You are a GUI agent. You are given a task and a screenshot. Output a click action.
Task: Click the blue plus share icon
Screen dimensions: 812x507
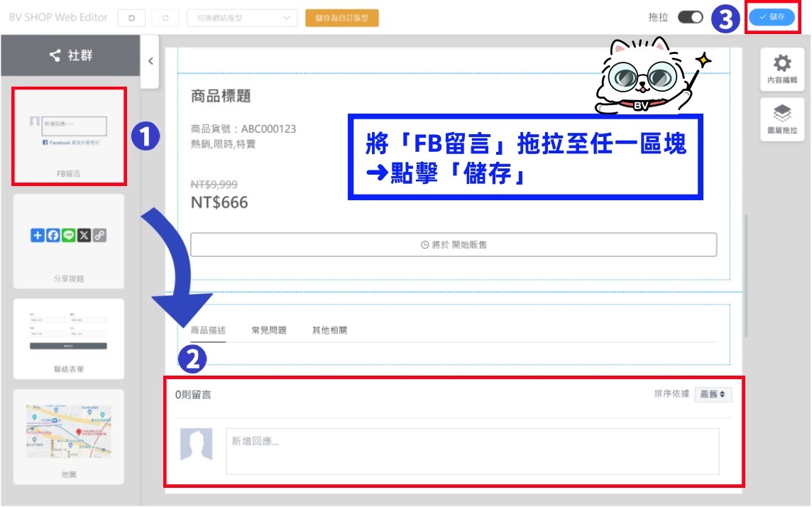point(38,235)
